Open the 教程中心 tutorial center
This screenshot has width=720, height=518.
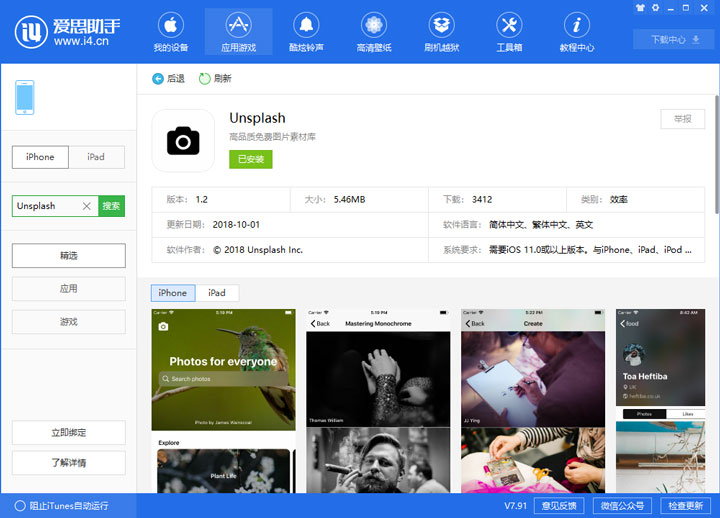point(577,32)
